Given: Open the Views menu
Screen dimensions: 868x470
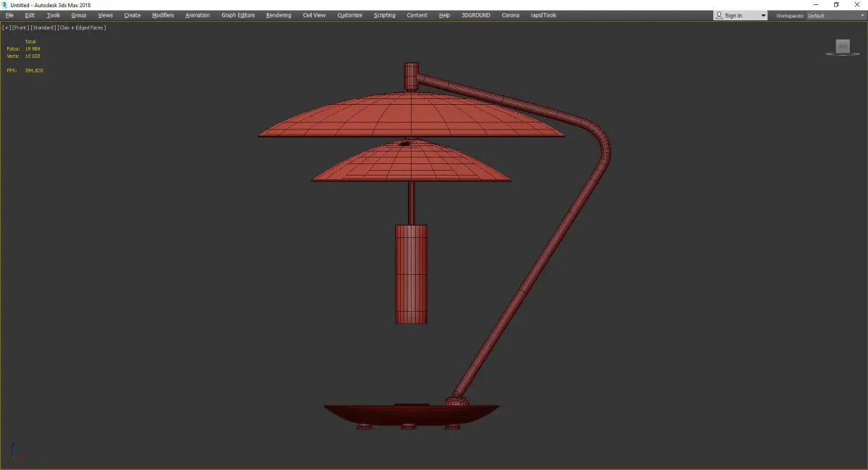Looking at the screenshot, I should click(106, 15).
